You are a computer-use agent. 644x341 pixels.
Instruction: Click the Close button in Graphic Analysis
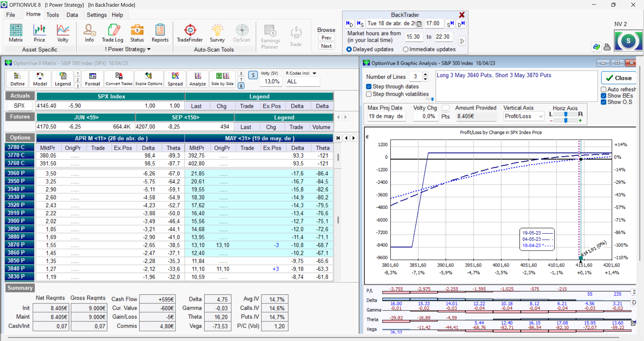click(619, 78)
